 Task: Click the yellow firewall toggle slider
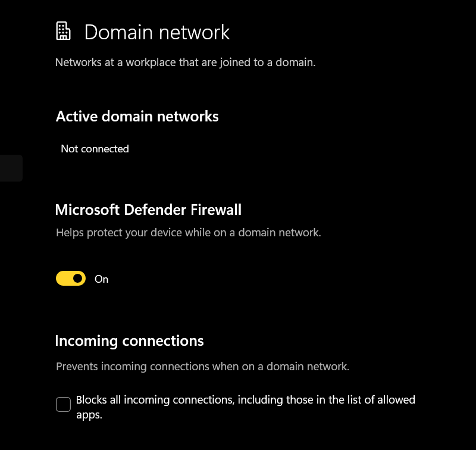tap(70, 278)
